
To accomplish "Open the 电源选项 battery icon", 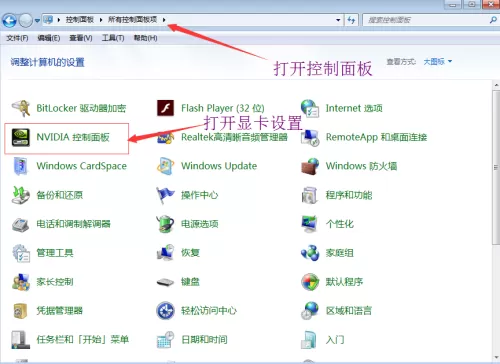I will click(x=165, y=224).
